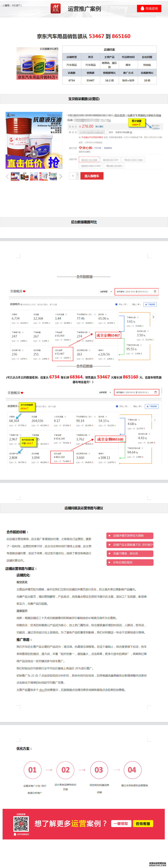Image resolution: width=168 pixels, height=868 pixels.
Task: Select the first product thumbnail image
Action: point(15,176)
